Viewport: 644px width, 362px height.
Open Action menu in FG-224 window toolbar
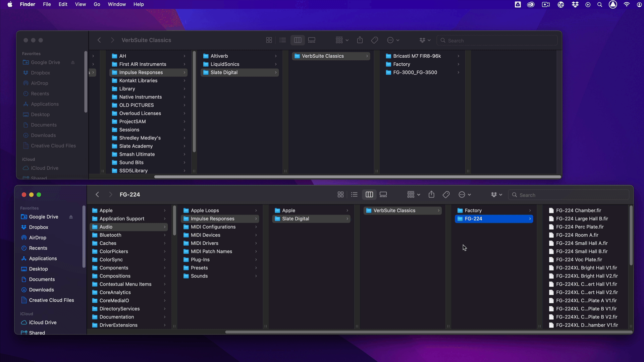(465, 195)
